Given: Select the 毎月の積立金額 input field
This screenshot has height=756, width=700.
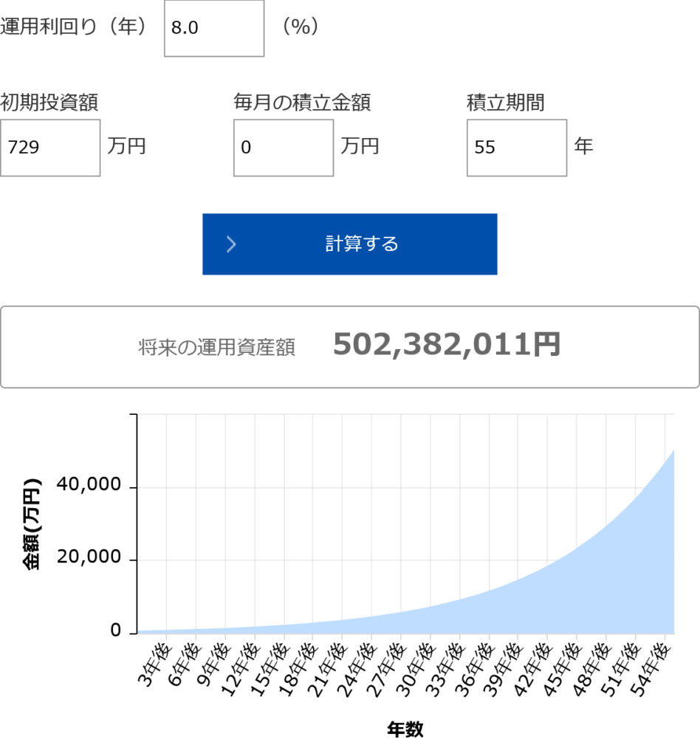Looking at the screenshot, I should tap(284, 148).
